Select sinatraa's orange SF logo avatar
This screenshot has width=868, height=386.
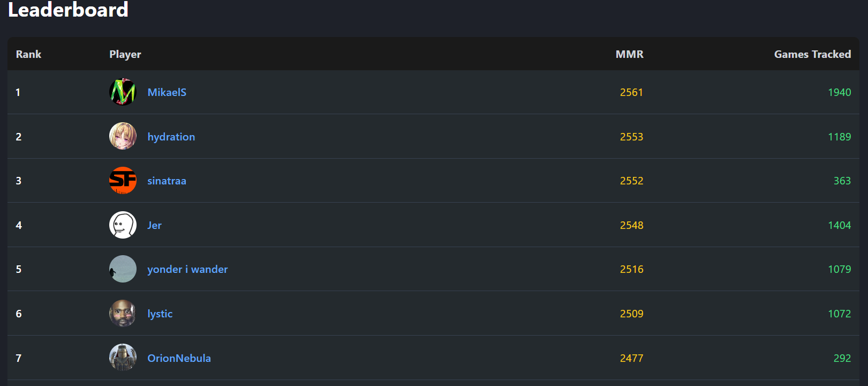[123, 181]
